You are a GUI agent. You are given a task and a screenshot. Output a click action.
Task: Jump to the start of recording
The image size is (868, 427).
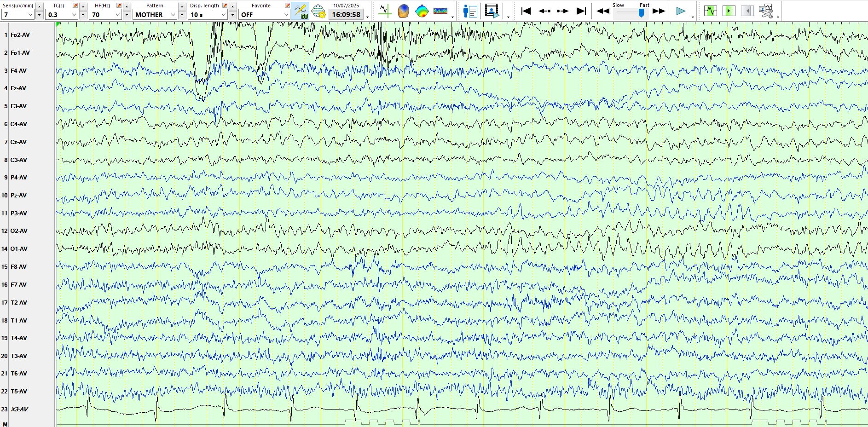tap(526, 11)
